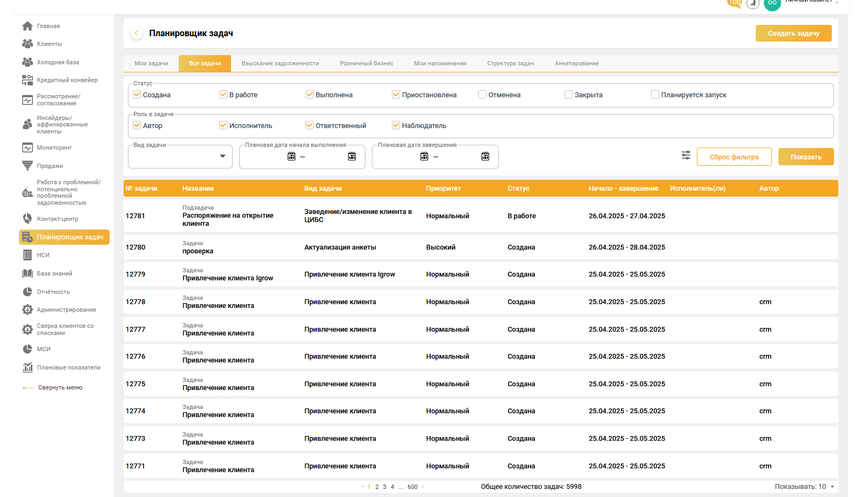Viewport: 868px width, 497px height.
Task: Click the back arrow next to Планировщик задач
Action: pos(137,33)
